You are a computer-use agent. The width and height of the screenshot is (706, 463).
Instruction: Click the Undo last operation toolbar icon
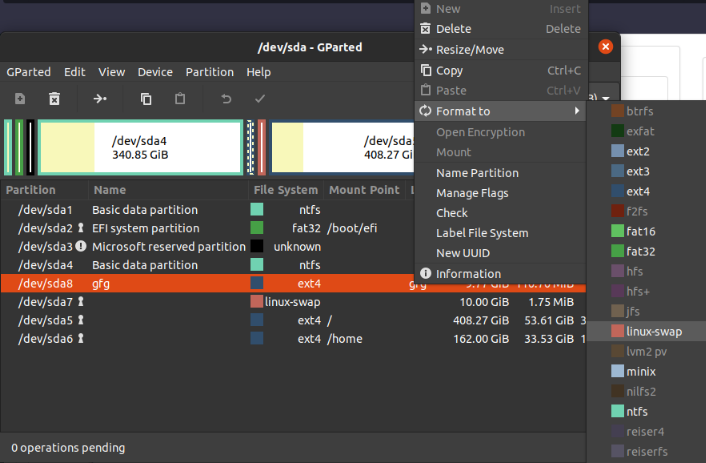pos(226,98)
